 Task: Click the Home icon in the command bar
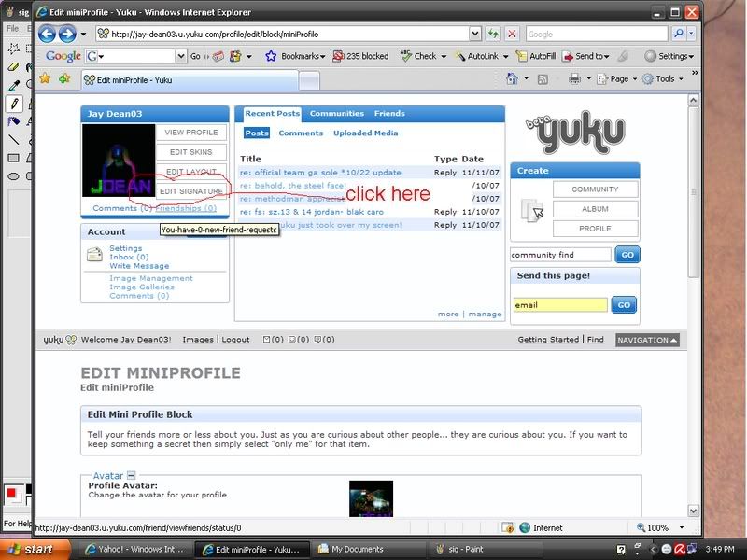tap(512, 78)
